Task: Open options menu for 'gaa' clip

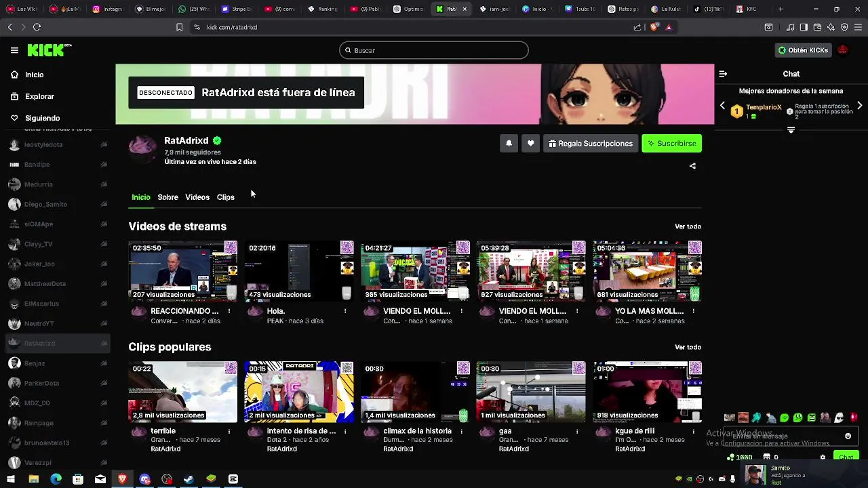Action: [x=577, y=431]
